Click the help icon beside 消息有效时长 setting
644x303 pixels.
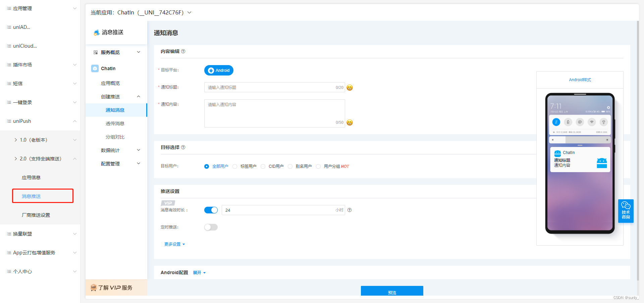tap(350, 210)
